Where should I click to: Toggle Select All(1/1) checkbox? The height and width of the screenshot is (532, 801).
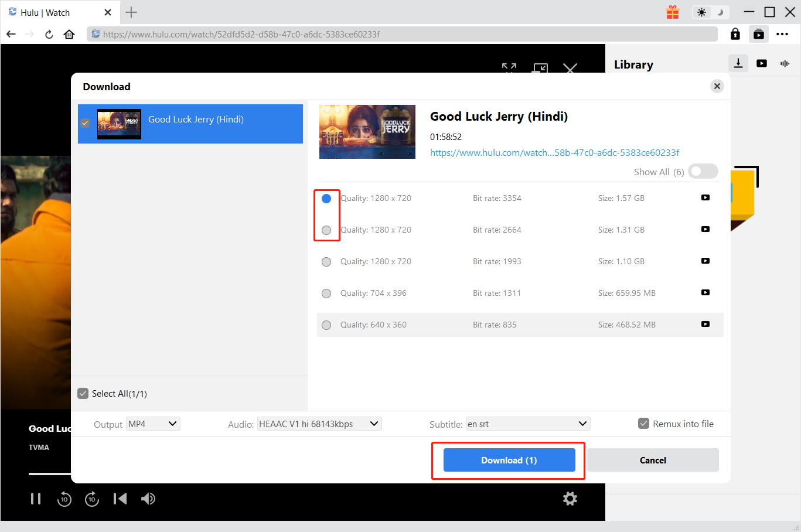[x=83, y=394]
